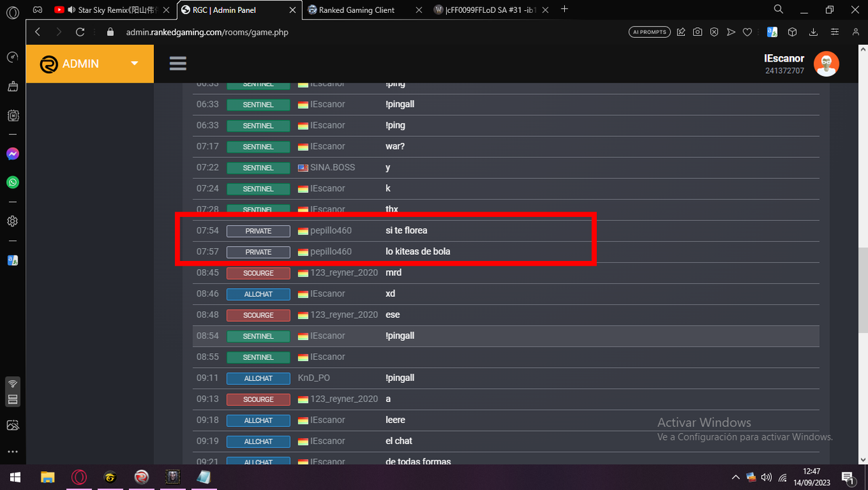
Task: Open the sidebar three-dots more options
Action: pos(12,451)
